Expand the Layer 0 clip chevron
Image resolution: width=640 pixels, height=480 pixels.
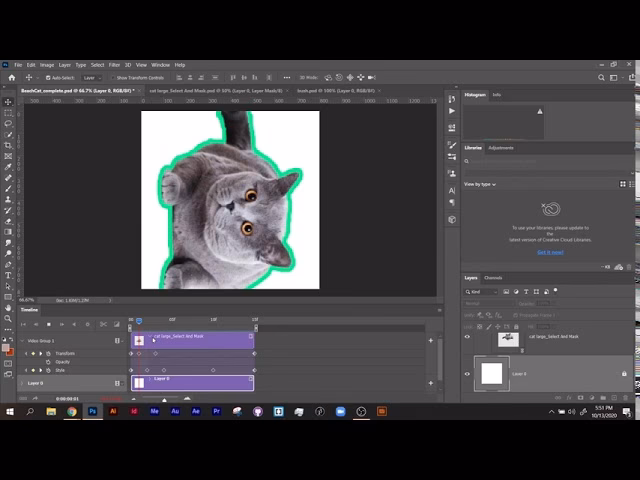(150, 379)
